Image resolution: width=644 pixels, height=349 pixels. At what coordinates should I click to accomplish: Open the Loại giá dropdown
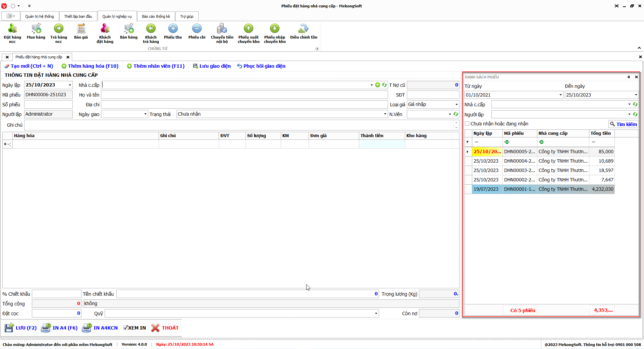456,105
